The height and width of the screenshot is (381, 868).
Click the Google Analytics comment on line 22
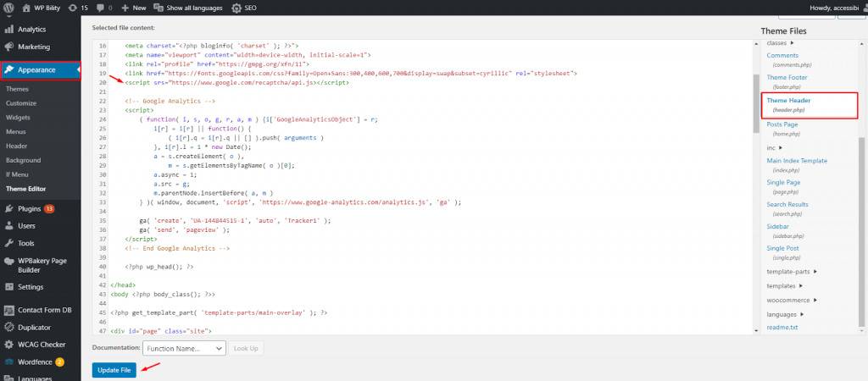pyautogui.click(x=170, y=102)
